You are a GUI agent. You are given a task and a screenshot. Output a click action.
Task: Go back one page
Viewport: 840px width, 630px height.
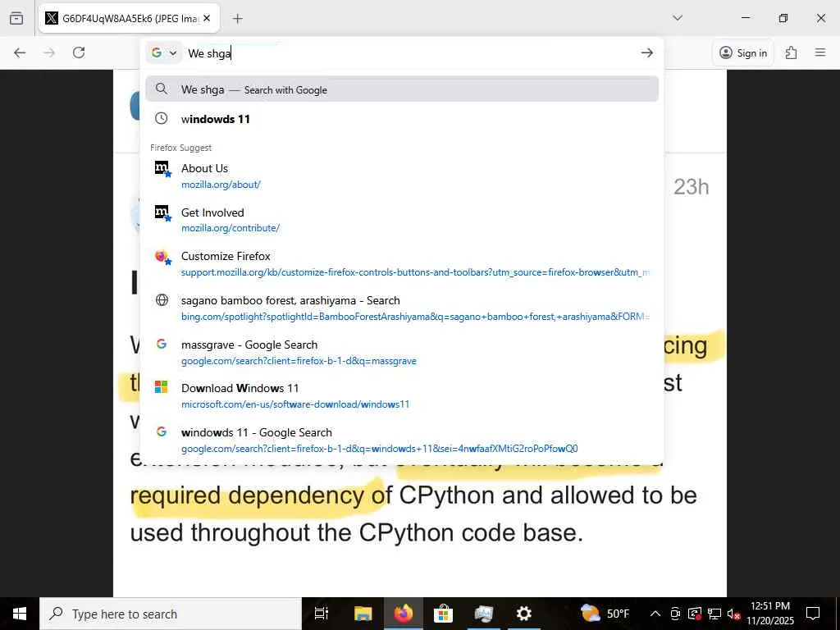[x=20, y=52]
